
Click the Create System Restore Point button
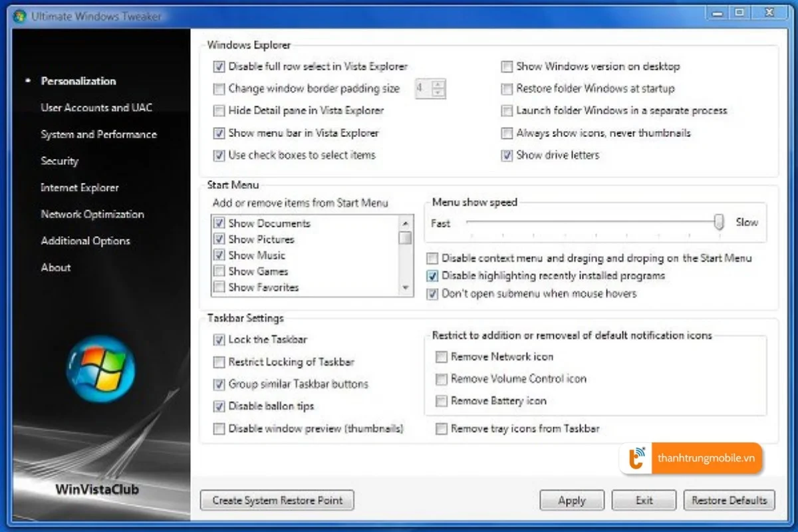click(277, 500)
